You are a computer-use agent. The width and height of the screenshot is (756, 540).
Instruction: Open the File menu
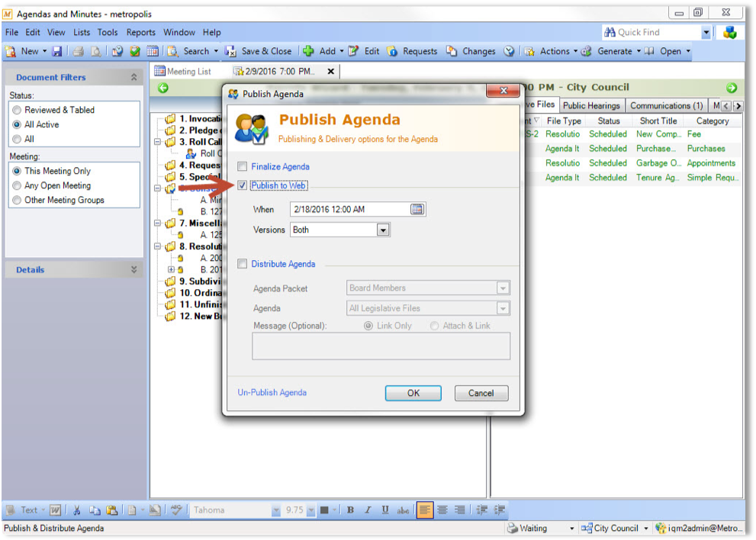click(x=11, y=32)
